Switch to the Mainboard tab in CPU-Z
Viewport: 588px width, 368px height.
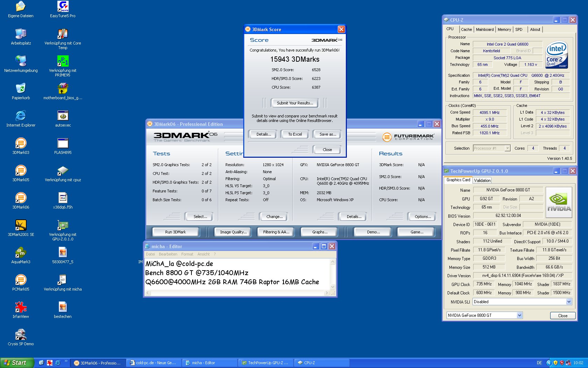pyautogui.click(x=485, y=29)
